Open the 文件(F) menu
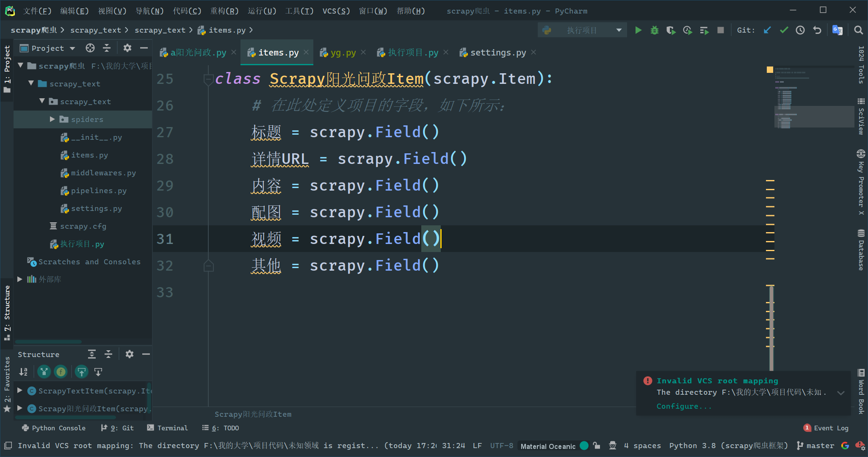Viewport: 868px width, 457px height. [37, 11]
